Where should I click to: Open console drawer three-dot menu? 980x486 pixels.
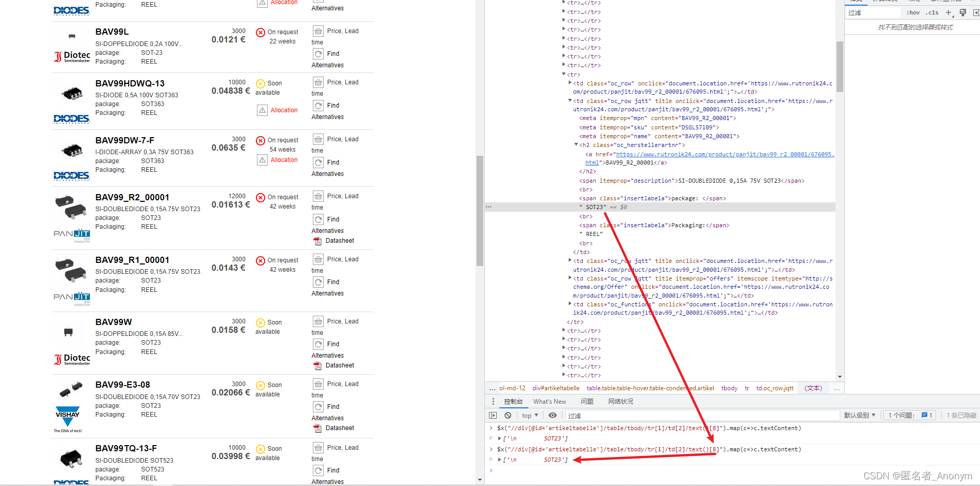pyautogui.click(x=493, y=402)
